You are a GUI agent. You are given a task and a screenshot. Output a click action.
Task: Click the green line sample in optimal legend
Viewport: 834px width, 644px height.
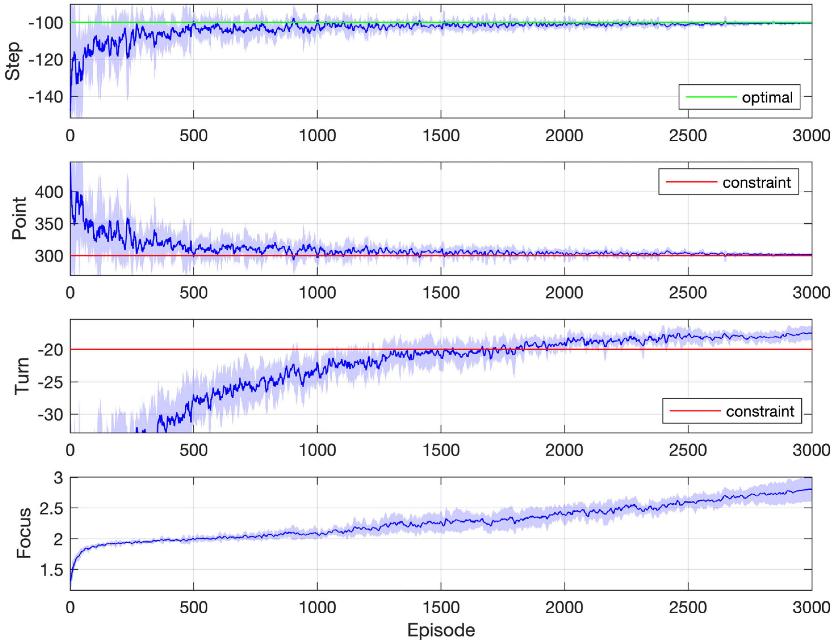711,97
